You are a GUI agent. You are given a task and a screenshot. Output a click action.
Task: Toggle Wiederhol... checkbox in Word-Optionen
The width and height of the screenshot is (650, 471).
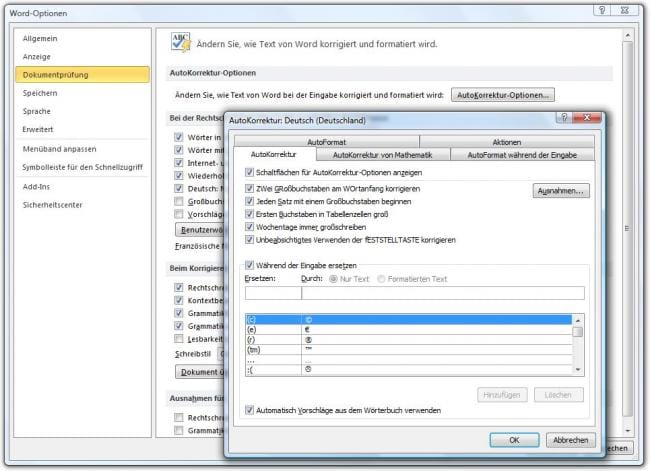click(x=179, y=175)
